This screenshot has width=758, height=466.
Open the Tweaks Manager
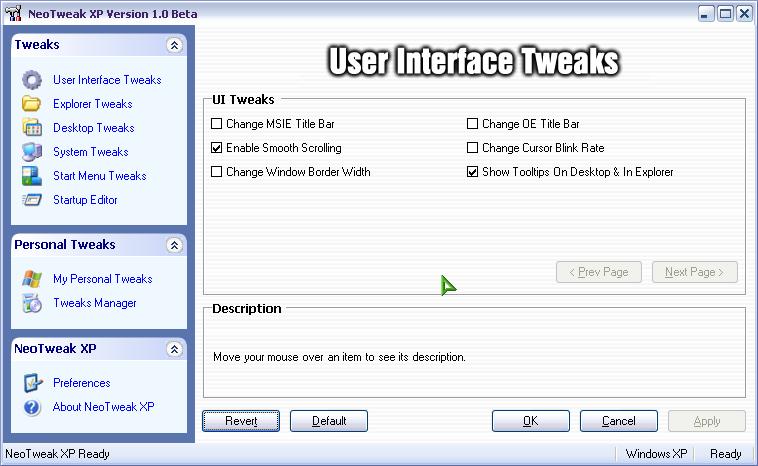click(95, 303)
